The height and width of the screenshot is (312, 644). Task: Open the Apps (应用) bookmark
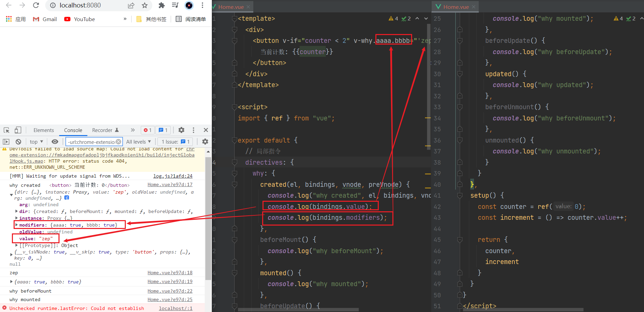(16, 19)
